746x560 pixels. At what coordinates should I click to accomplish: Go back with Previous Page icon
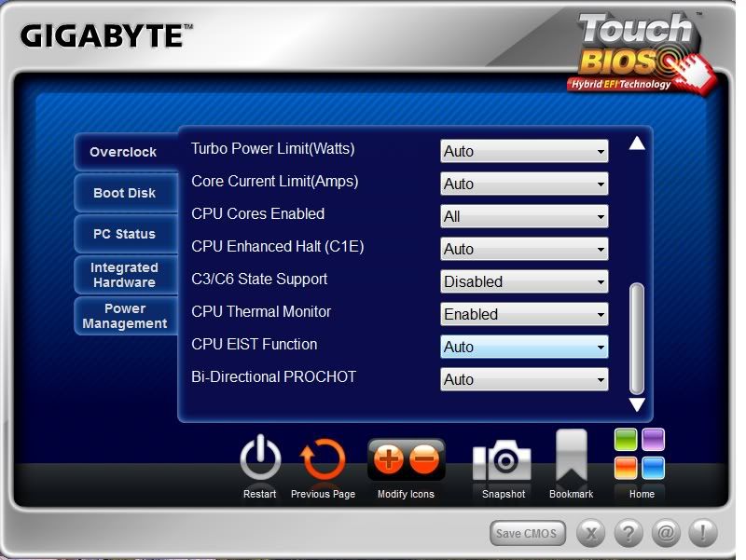tap(323, 459)
